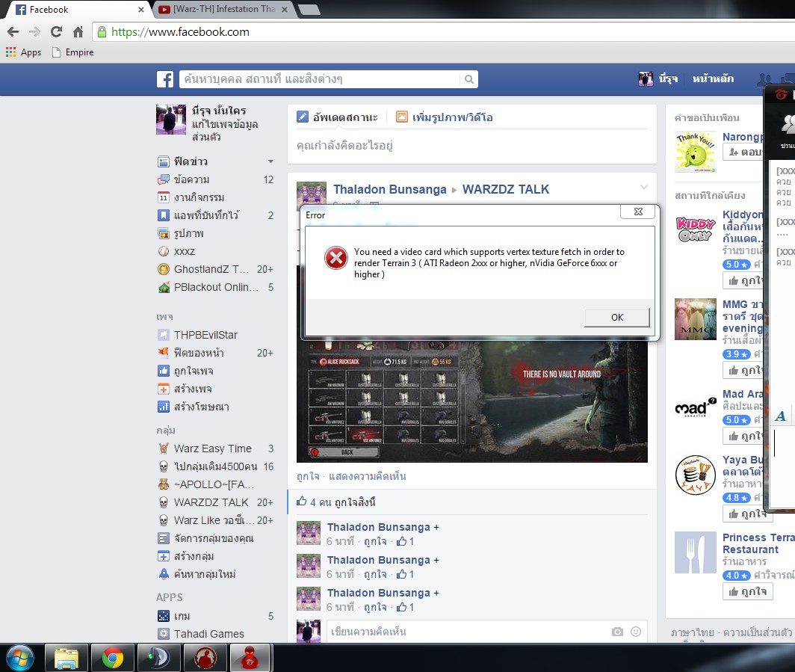Image resolution: width=795 pixels, height=672 pixels.
Task: Open the options chevron on Thaladon's post
Action: [x=644, y=188]
